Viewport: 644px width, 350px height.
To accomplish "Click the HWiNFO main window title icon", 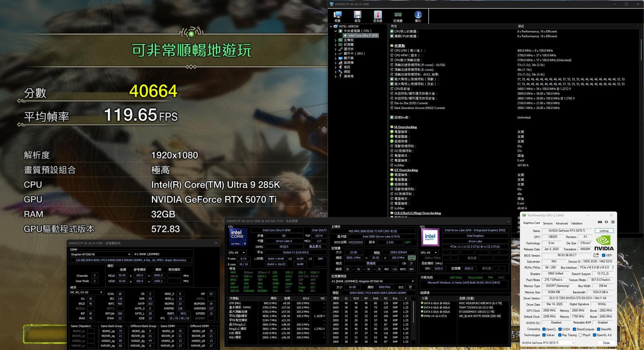I will [332, 4].
